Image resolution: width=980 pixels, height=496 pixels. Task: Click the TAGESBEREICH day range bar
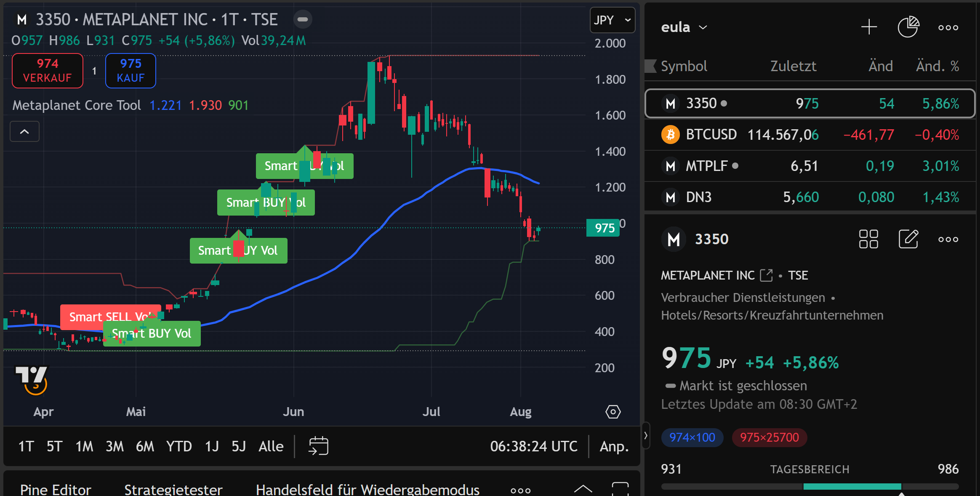[x=810, y=487]
